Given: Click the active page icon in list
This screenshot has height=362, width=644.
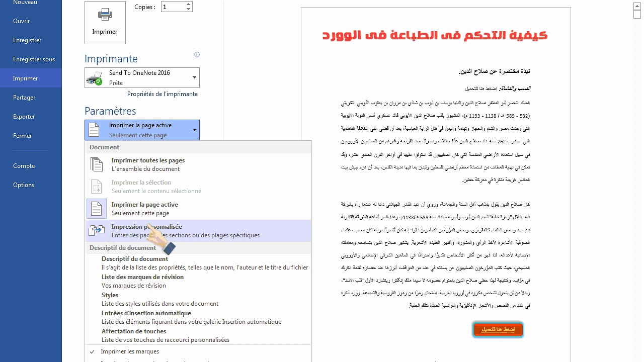Looking at the screenshot, I should (97, 209).
